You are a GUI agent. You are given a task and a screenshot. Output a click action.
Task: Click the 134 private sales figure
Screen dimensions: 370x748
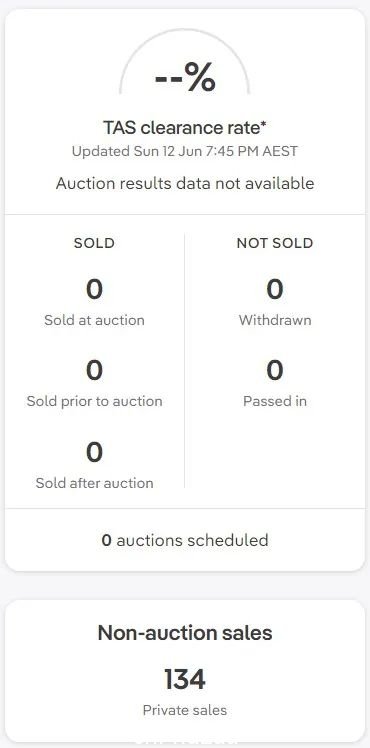click(185, 679)
